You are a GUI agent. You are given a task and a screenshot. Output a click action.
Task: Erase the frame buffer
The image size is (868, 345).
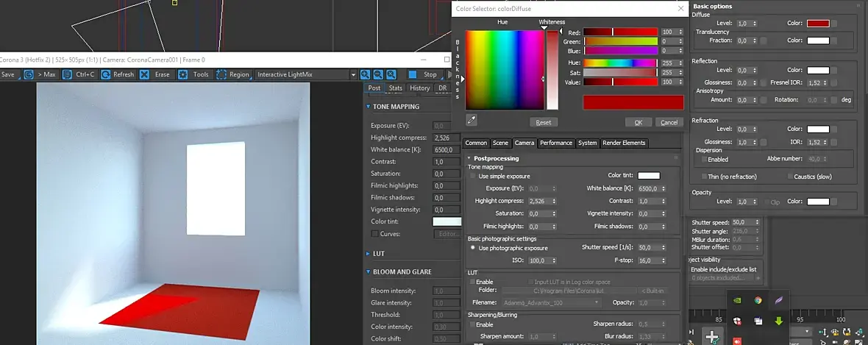point(155,74)
